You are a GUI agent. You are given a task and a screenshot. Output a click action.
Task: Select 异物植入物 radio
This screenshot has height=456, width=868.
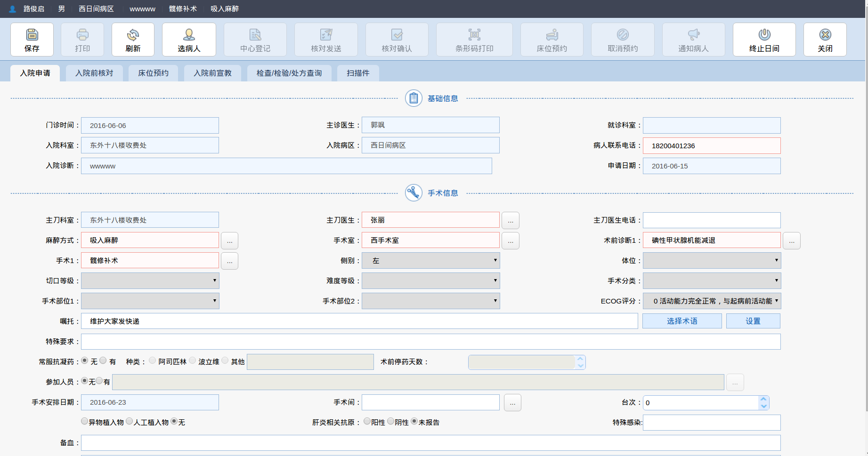(x=85, y=421)
